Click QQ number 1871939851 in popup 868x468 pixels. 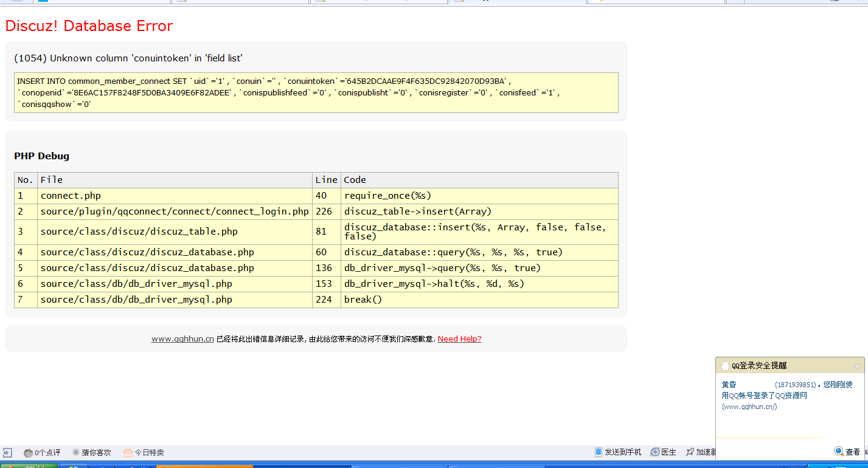pyautogui.click(x=795, y=385)
